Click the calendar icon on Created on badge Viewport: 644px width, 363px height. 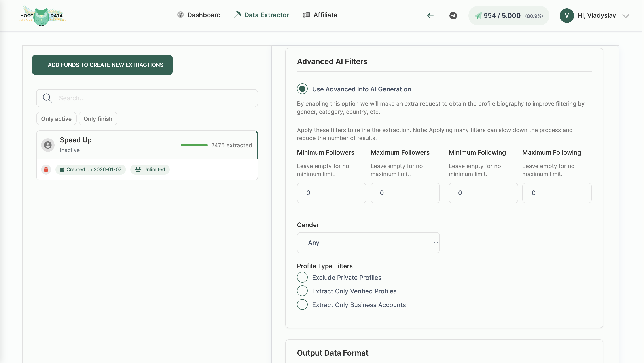[63, 169]
